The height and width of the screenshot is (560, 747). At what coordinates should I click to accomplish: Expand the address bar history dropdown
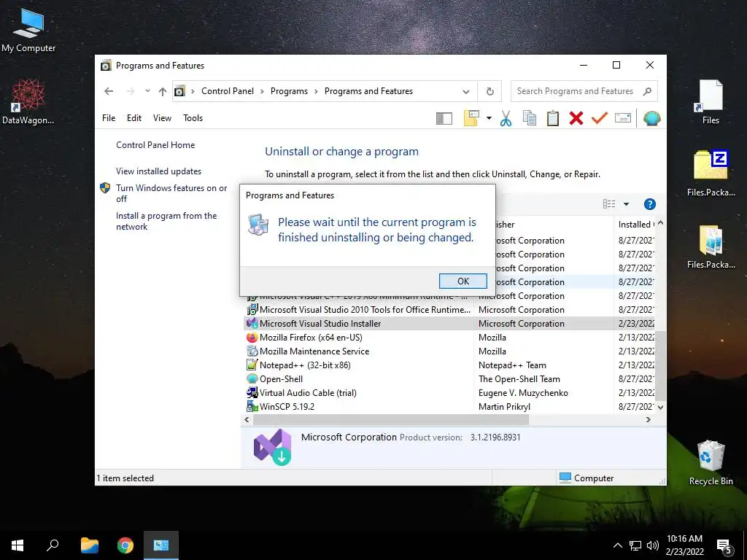[x=466, y=91]
